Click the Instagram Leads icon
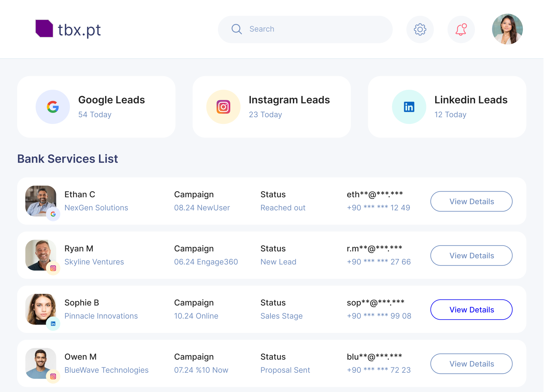 click(x=223, y=107)
